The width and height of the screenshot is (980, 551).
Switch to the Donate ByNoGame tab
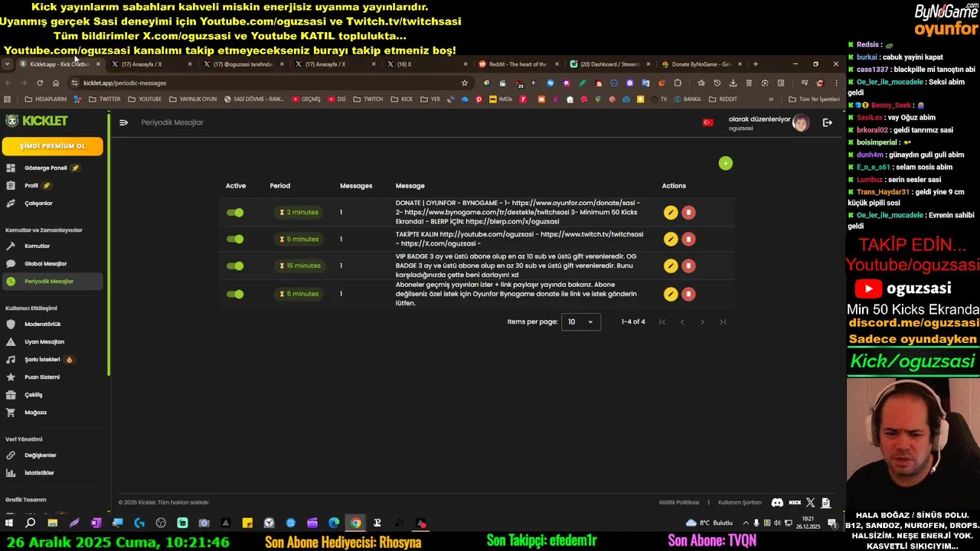[x=702, y=64]
